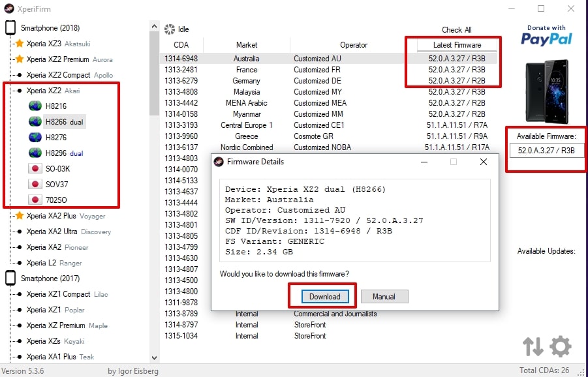Select Xperia L2 Ranger
This screenshot has width=588, height=377.
[54, 263]
